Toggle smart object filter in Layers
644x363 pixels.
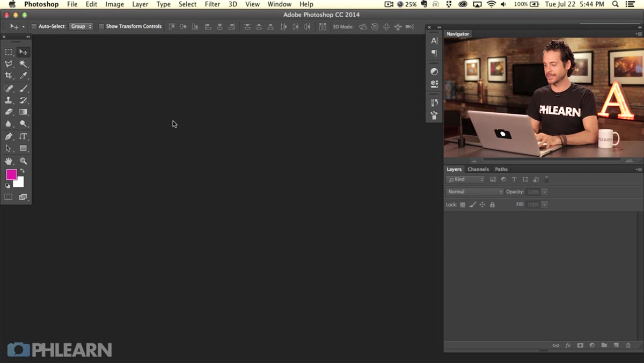[x=536, y=179]
